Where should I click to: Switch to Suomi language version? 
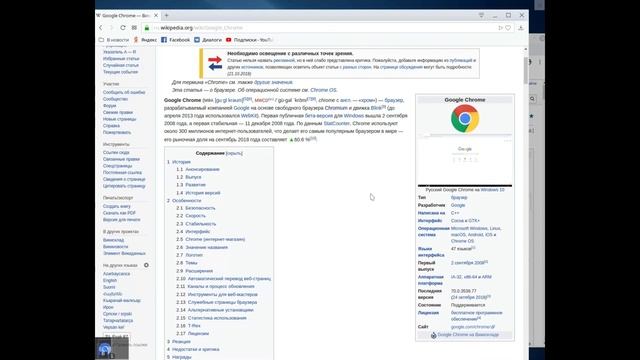[x=109, y=287]
